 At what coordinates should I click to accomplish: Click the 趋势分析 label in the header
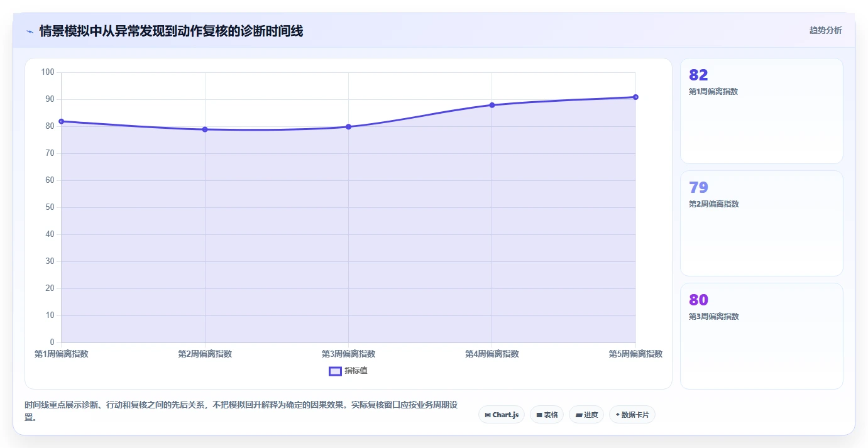point(825,30)
